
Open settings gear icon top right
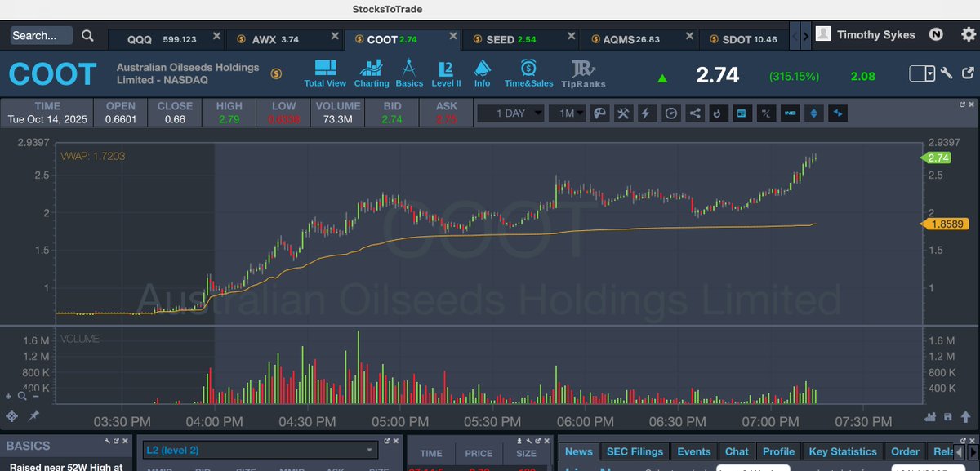coord(968,34)
